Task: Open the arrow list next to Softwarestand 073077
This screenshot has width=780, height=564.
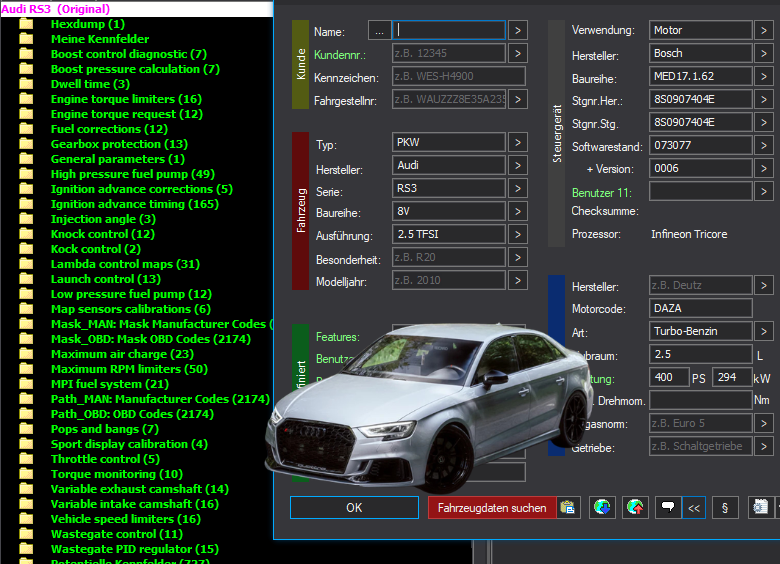Action: pyautogui.click(x=764, y=145)
